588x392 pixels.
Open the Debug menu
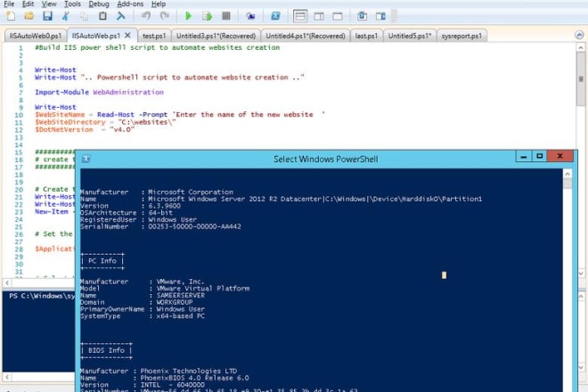point(99,4)
